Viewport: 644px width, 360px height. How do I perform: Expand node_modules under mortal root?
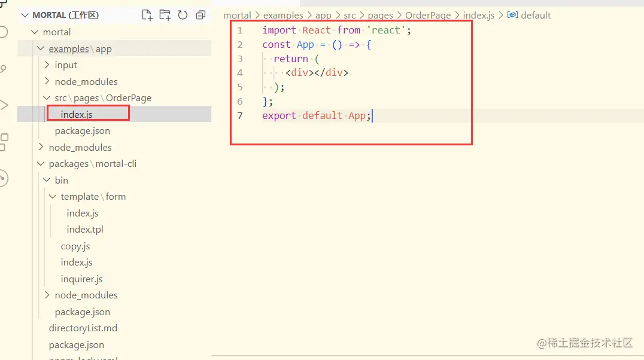click(x=41, y=147)
